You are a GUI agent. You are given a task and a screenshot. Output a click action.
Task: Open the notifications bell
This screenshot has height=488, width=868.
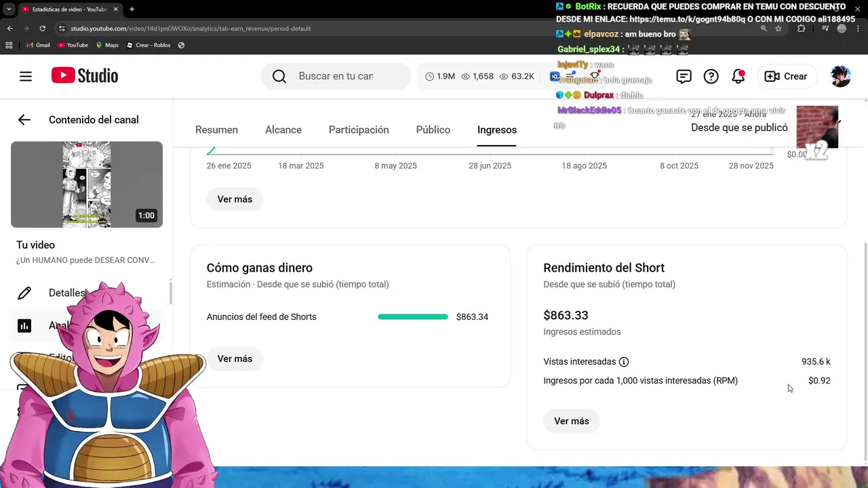(738, 77)
